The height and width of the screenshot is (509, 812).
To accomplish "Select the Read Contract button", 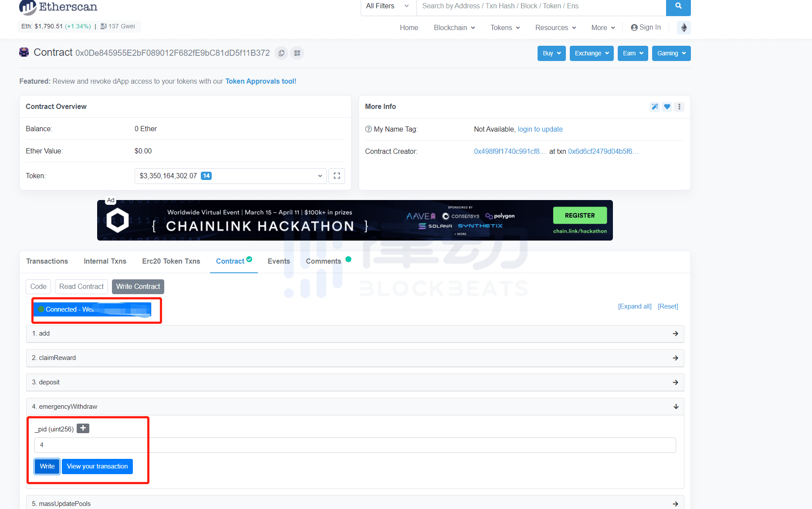I will click(x=81, y=287).
